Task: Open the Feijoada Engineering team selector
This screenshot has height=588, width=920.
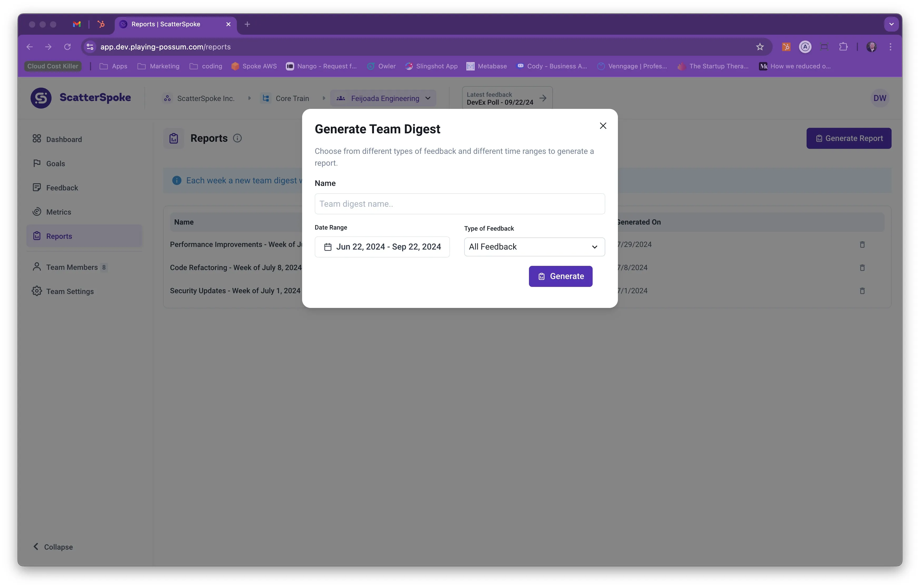Action: point(383,98)
